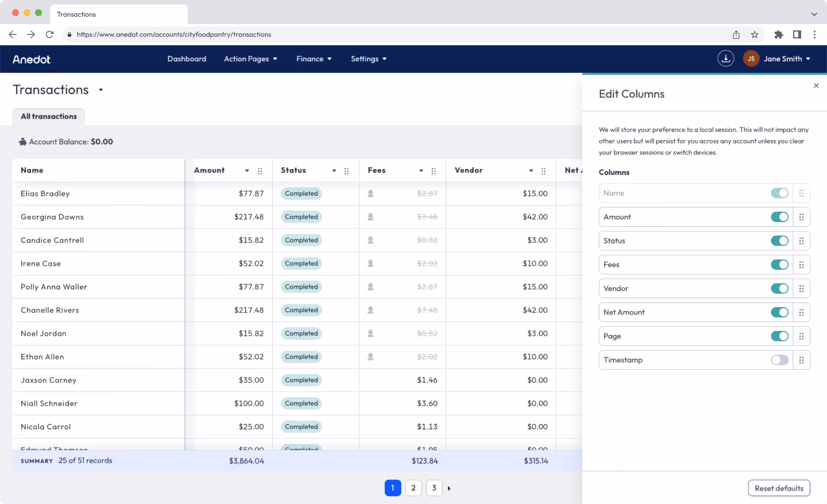Image resolution: width=827 pixels, height=504 pixels.
Task: Click the drag handle icon in the Status column header
Action: (x=346, y=170)
